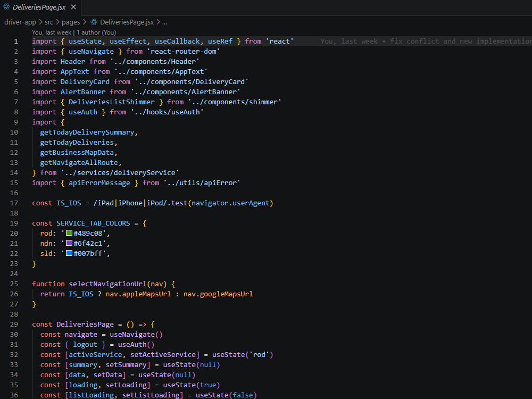532x399 pixels.
Task: Click 'DeliveriesPage' component name on line 29
Action: click(x=85, y=325)
